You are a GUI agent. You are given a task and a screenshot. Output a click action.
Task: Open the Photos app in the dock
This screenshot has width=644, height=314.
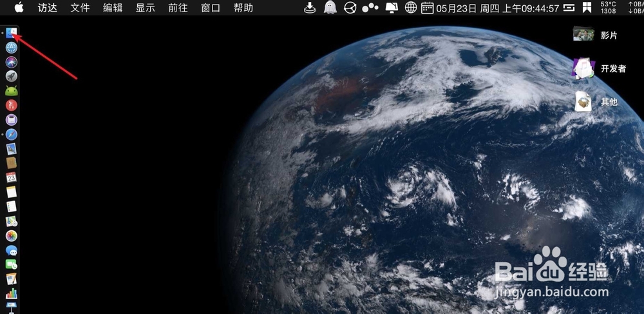click(x=12, y=235)
